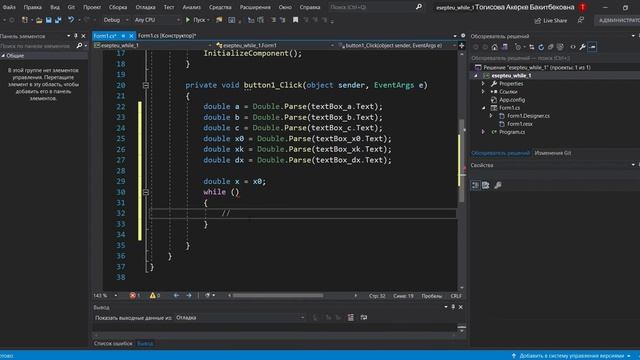Pin the Панель элементов panel
Screen dimensions: 640x360
tap(76, 36)
